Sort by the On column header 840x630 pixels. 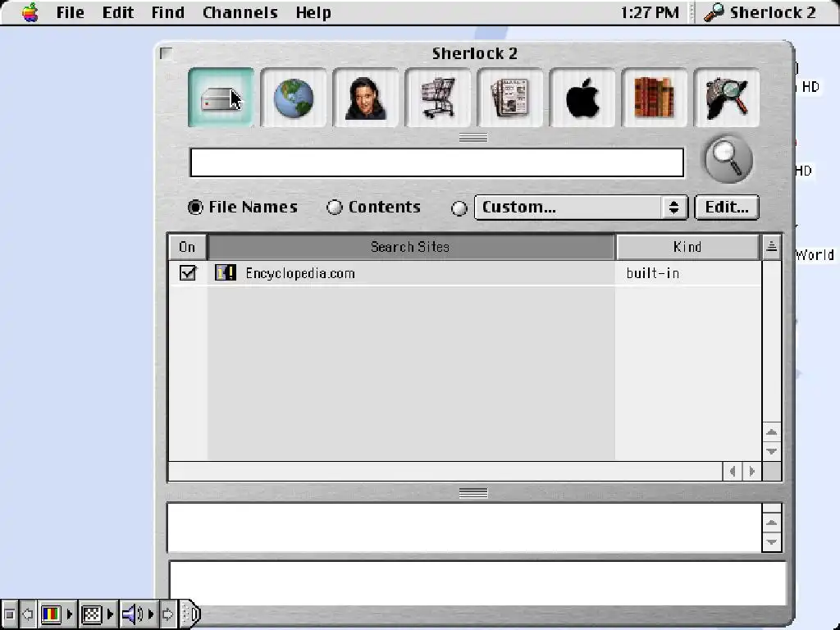coord(188,247)
